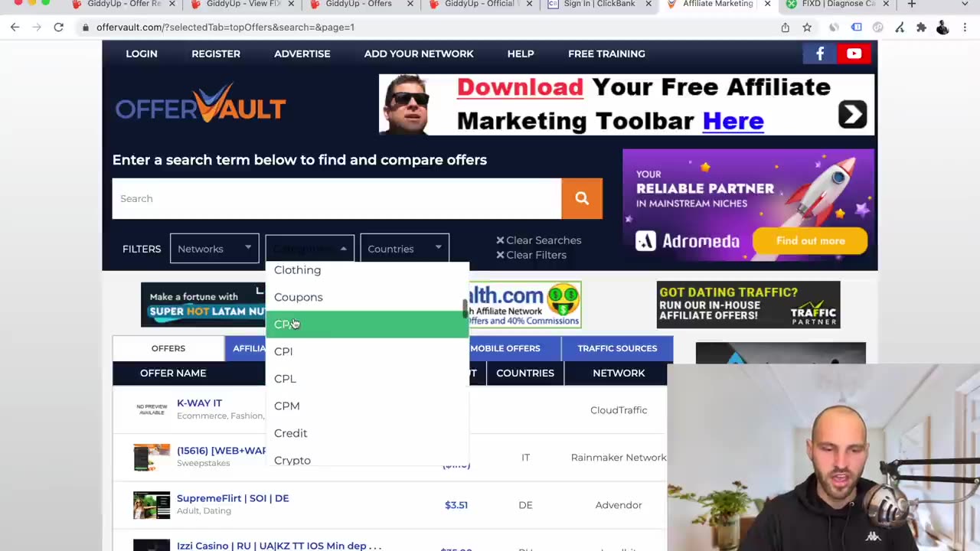Open the K-WAY IT offer

tap(199, 403)
